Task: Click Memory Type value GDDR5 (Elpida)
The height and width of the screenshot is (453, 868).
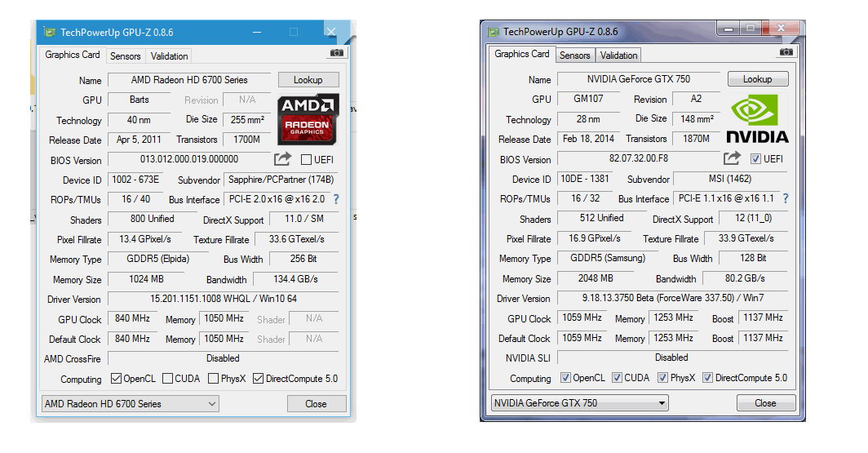Action: click(x=158, y=259)
